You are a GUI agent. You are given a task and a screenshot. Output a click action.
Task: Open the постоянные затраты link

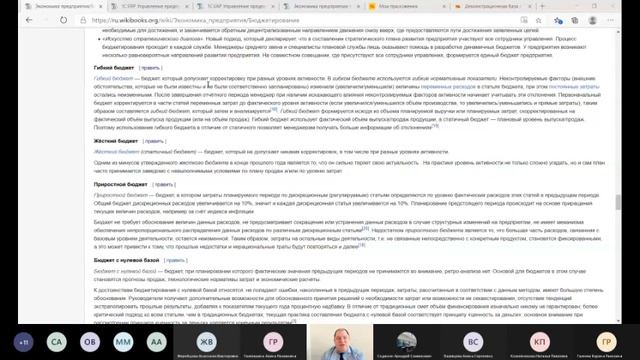coord(574,87)
